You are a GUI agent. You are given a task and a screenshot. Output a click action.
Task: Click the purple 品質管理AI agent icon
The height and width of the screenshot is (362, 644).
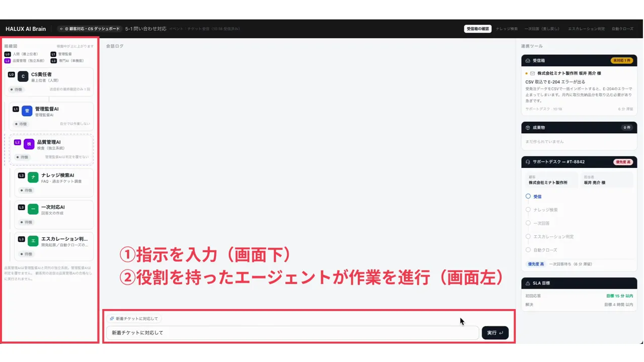29,144
